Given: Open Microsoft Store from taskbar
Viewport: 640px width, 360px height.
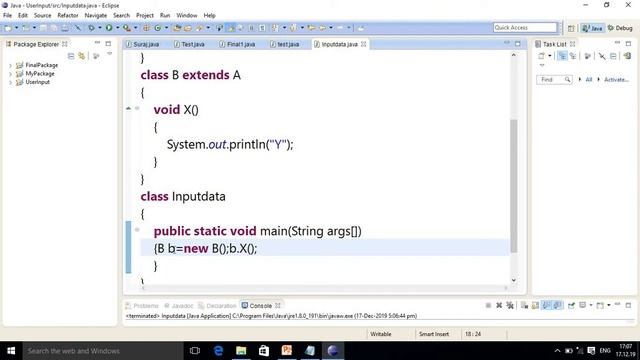Looking at the screenshot, I should click(264, 351).
